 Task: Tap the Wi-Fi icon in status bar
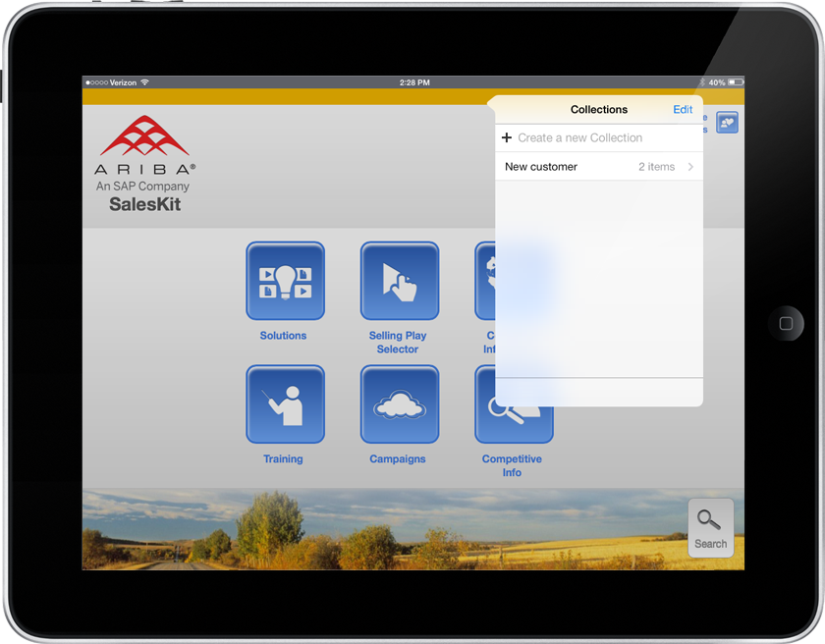(x=144, y=82)
